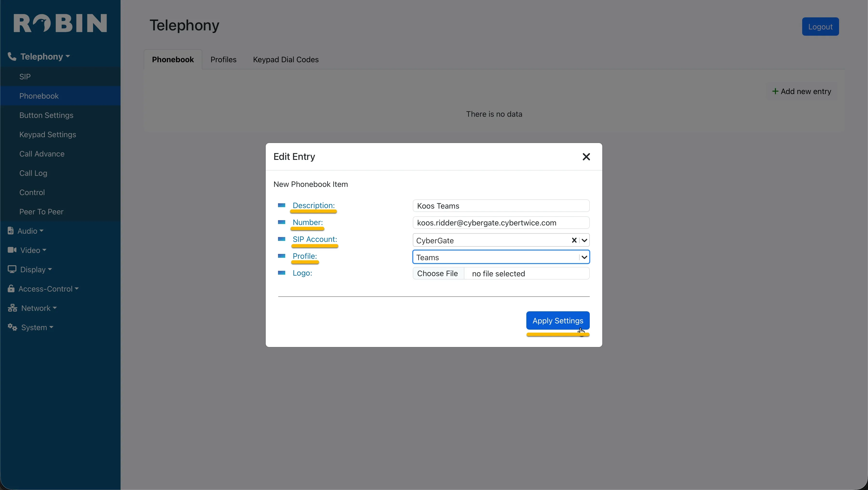Click the blue info icon beside SIP Account
Image resolution: width=868 pixels, height=490 pixels.
281,238
